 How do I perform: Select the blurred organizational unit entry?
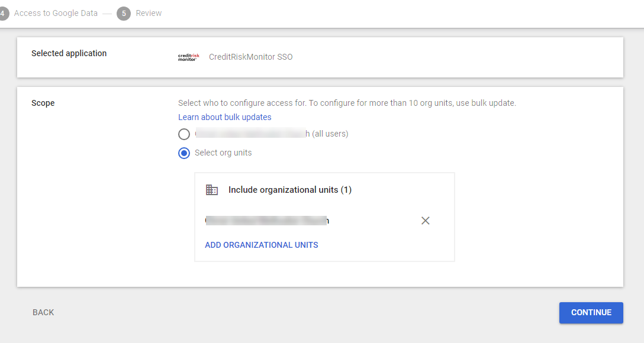click(x=267, y=221)
